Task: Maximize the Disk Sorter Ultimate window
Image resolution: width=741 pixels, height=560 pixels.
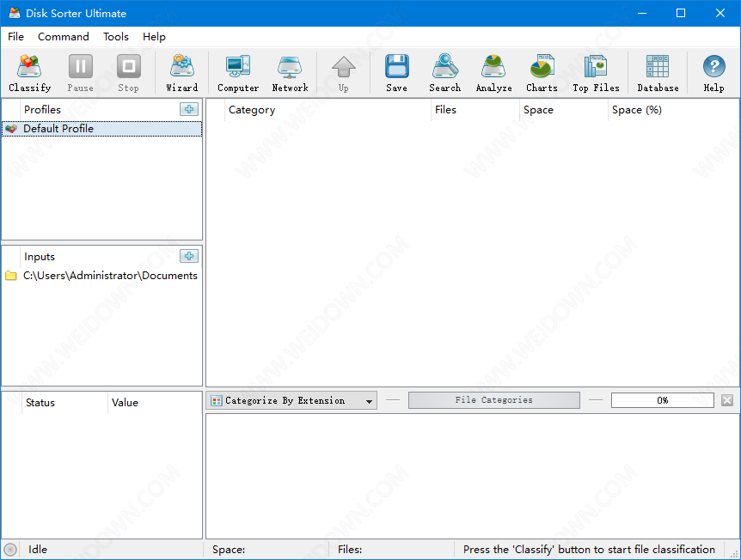Action: point(681,13)
